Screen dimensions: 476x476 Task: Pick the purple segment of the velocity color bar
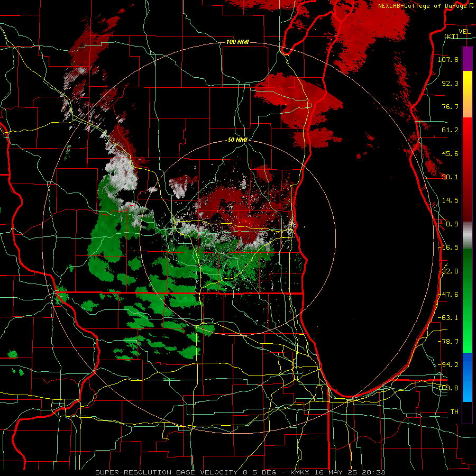(x=467, y=59)
